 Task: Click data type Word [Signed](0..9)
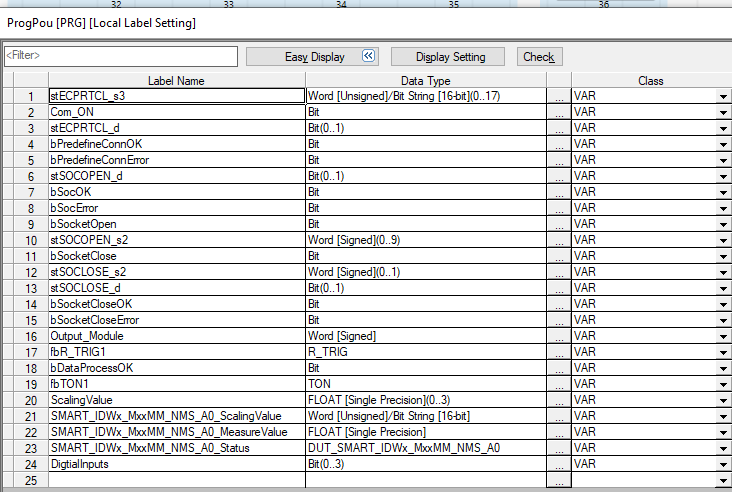tap(426, 240)
